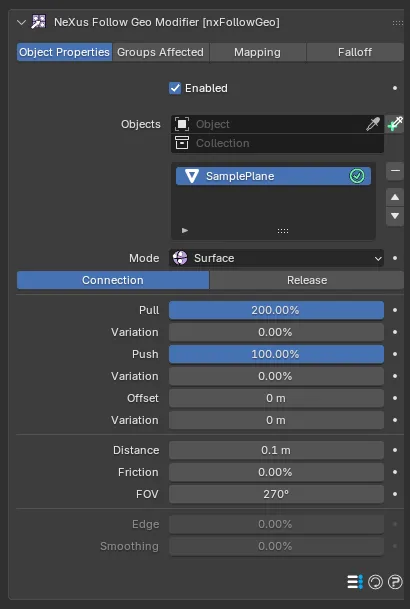Uncheck the Enabled checkbox

[x=175, y=88]
